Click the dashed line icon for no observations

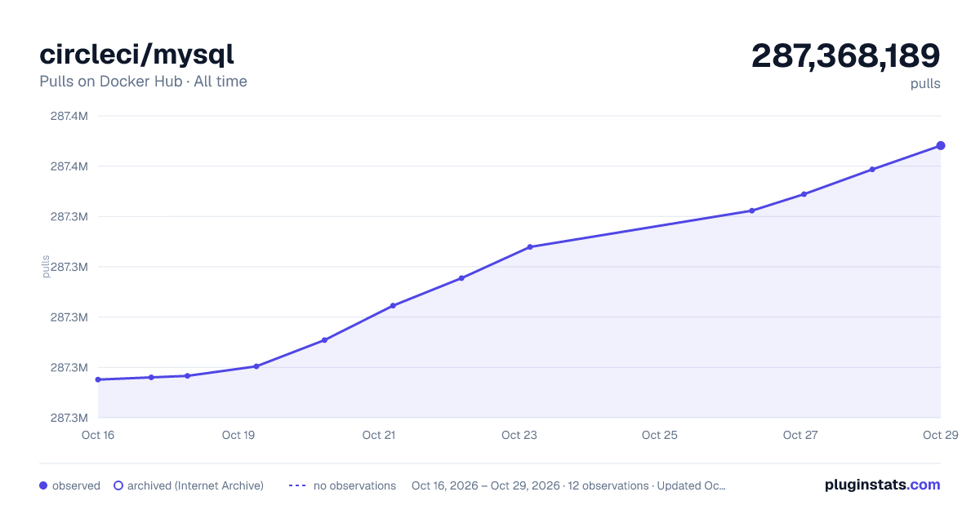(x=297, y=485)
